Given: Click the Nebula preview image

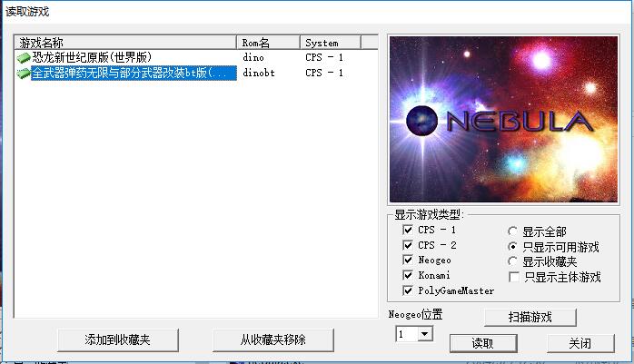Looking at the screenshot, I should 503,119.
